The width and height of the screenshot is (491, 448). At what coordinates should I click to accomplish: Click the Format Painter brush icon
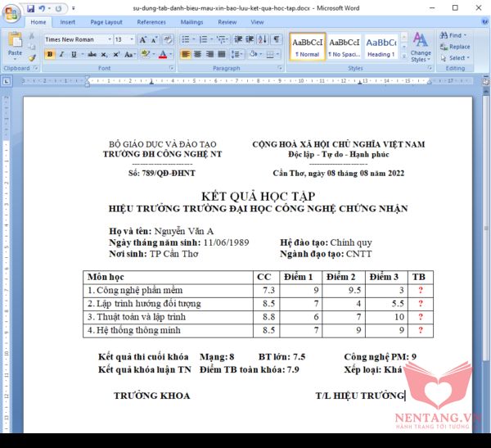(32, 58)
